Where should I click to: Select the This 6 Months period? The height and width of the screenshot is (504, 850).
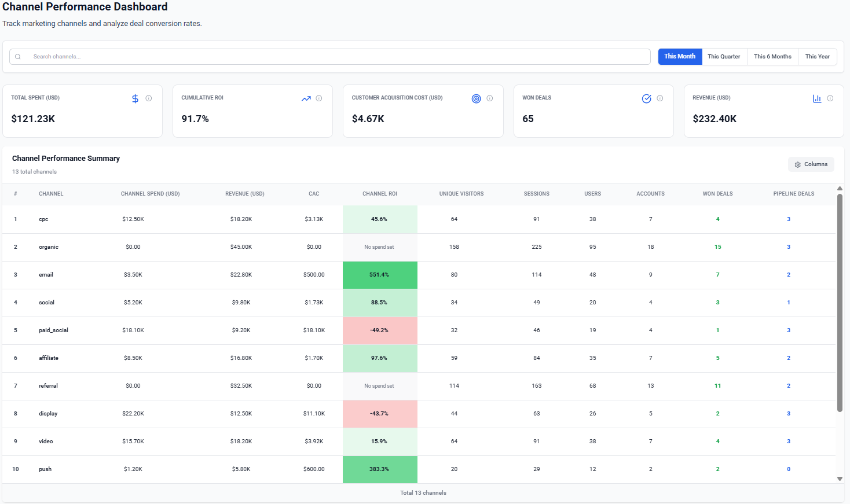click(x=772, y=56)
